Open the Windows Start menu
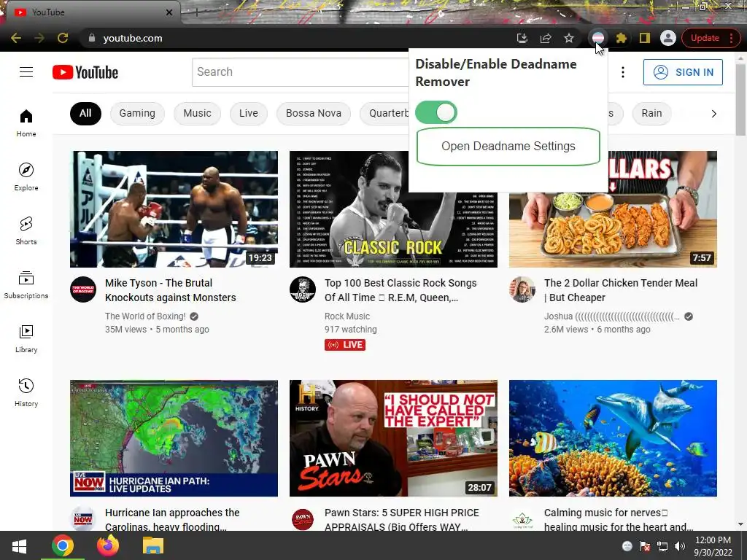 19,545
